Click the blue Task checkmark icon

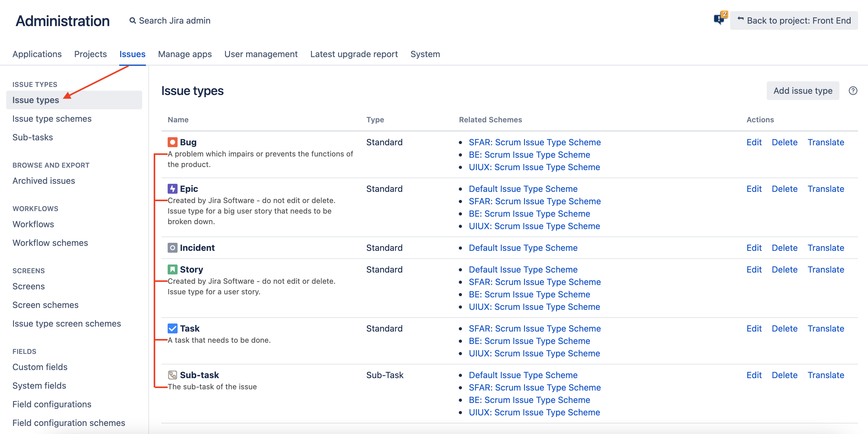[x=172, y=328]
